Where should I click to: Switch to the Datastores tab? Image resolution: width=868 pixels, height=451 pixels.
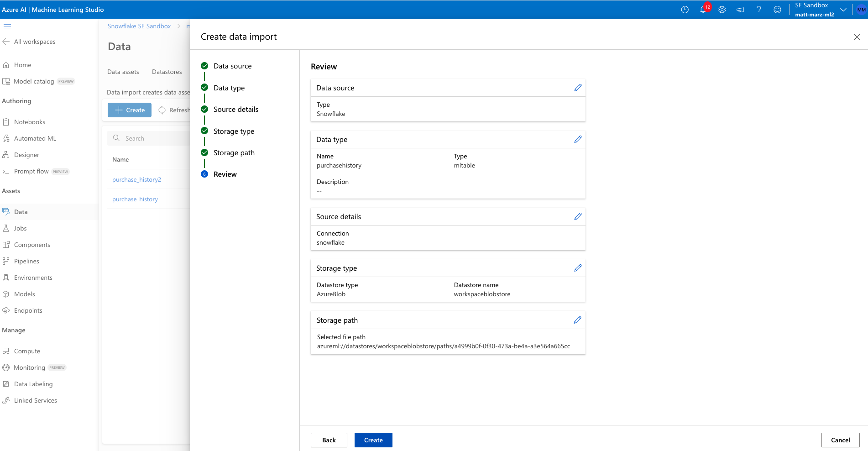pyautogui.click(x=167, y=72)
